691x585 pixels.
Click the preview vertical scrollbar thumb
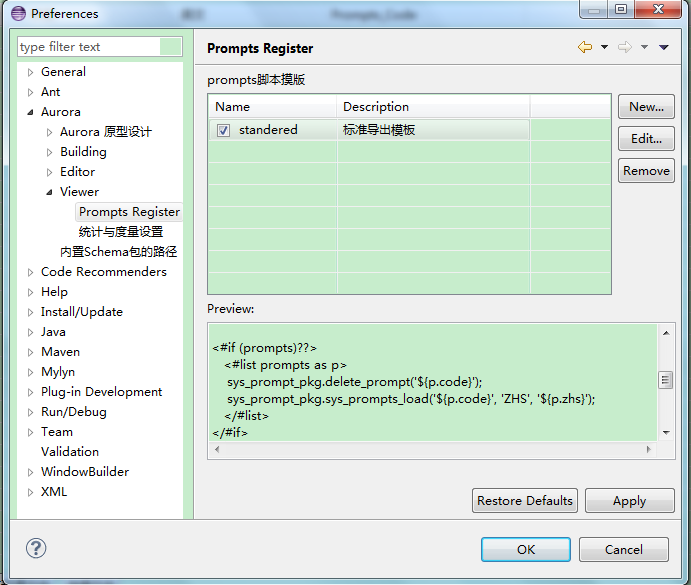pyautogui.click(x=665, y=380)
